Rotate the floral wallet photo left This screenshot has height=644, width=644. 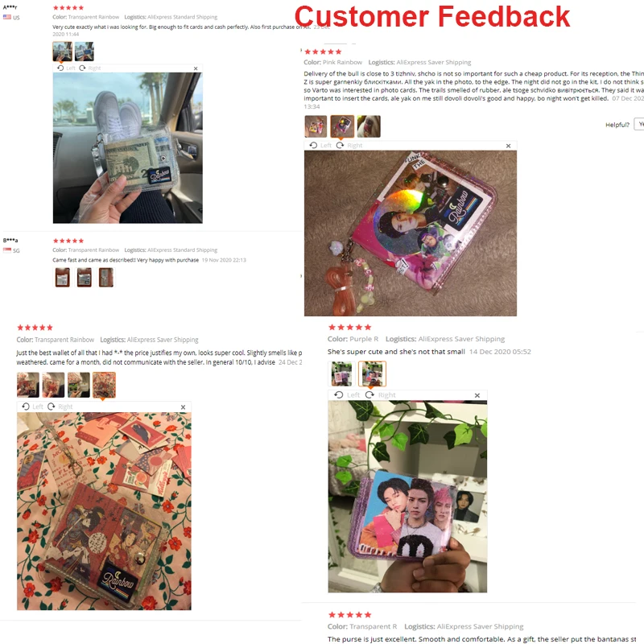click(32, 407)
